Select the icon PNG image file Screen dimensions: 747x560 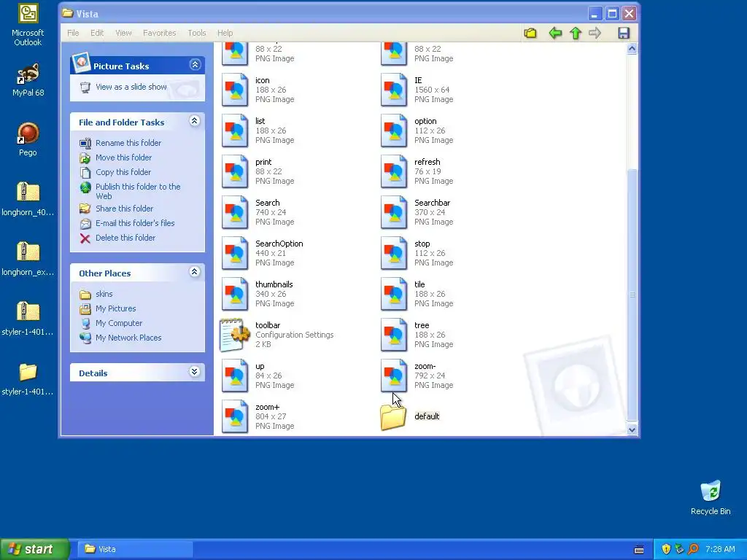coord(258,90)
